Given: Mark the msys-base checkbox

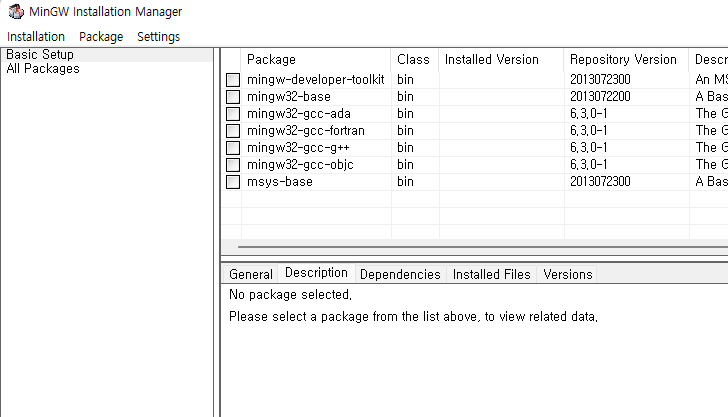Looking at the screenshot, I should (x=233, y=182).
